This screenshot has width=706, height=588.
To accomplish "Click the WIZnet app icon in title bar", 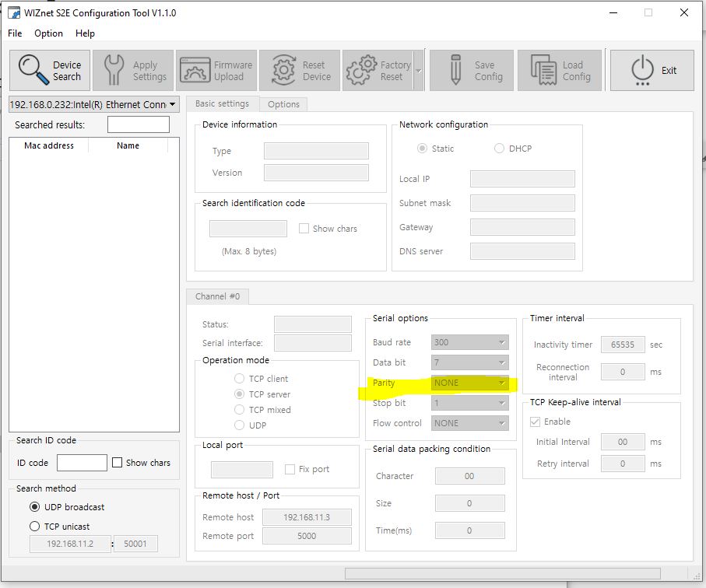I will point(14,12).
